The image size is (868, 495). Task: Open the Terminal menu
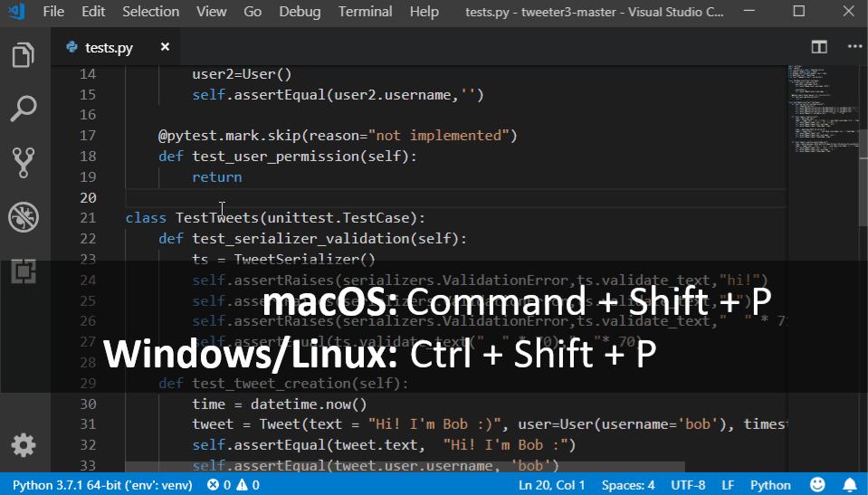pyautogui.click(x=367, y=12)
